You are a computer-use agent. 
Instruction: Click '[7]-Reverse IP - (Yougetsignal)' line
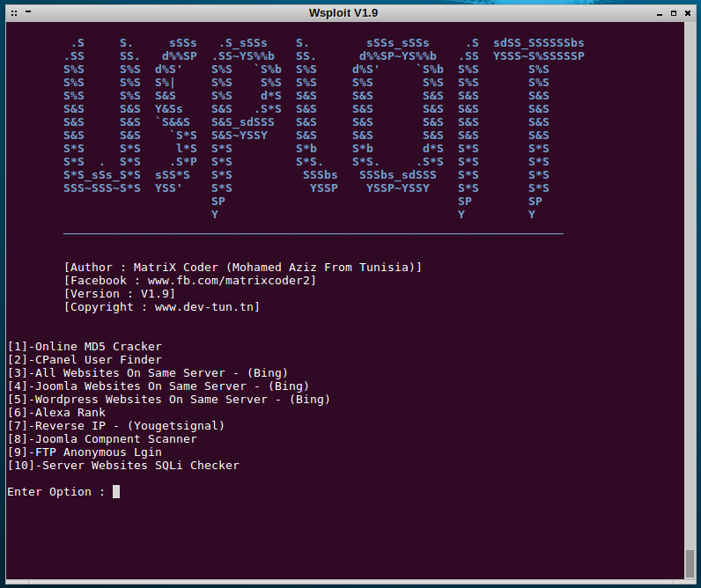point(116,426)
